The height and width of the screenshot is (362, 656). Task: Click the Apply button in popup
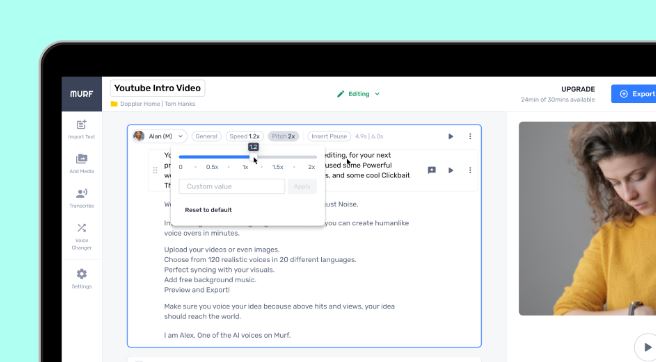coord(302,186)
